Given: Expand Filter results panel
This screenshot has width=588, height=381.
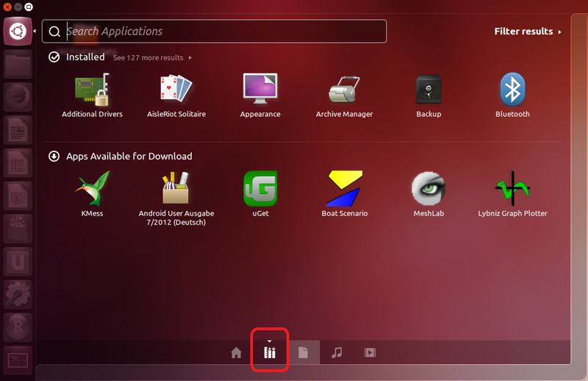Looking at the screenshot, I should point(528,32).
